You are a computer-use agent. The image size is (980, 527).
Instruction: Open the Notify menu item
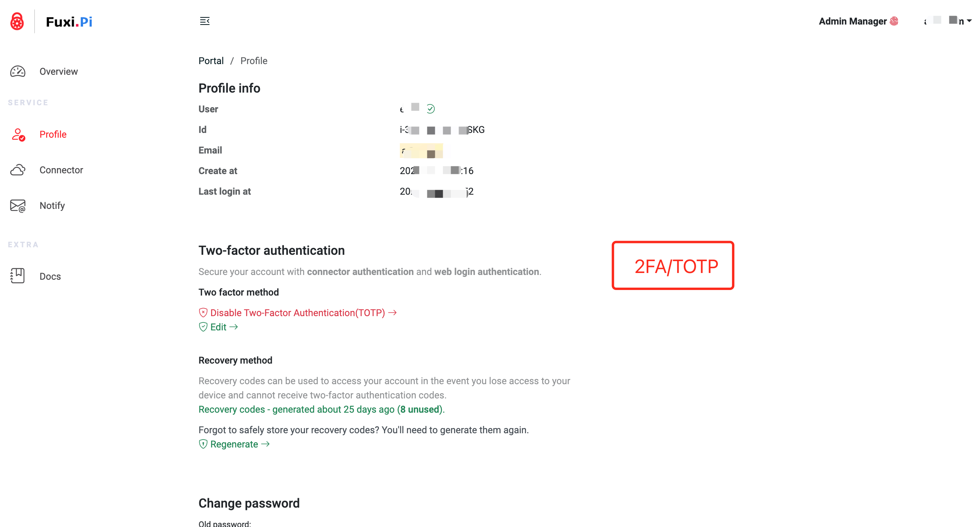pyautogui.click(x=52, y=206)
